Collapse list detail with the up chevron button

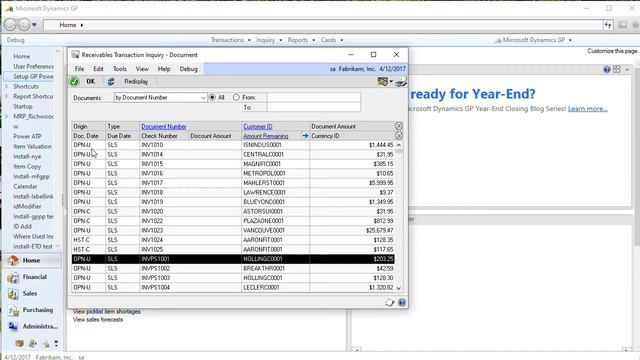[399, 126]
